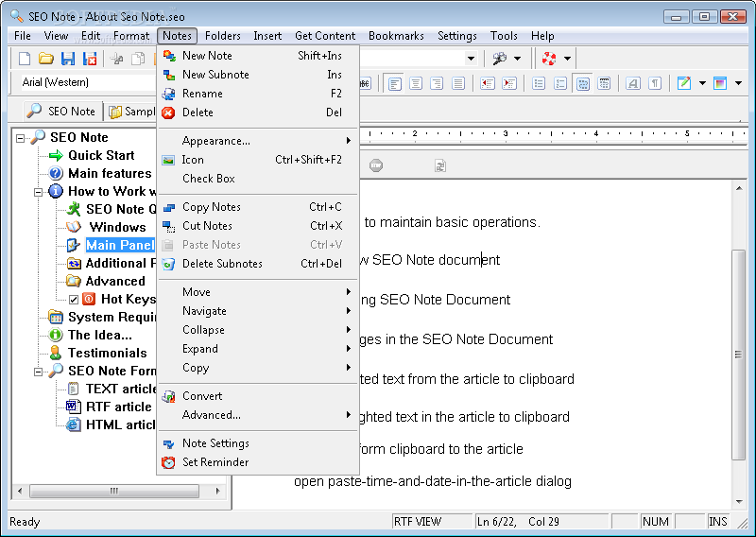Open the Get Content menu
756x537 pixels.
(x=325, y=36)
